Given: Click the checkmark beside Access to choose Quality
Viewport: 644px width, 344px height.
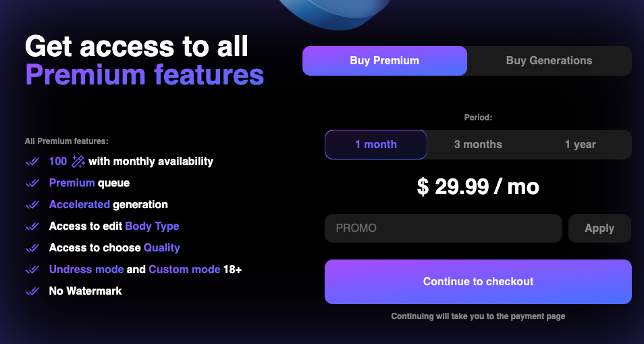Looking at the screenshot, I should [32, 248].
